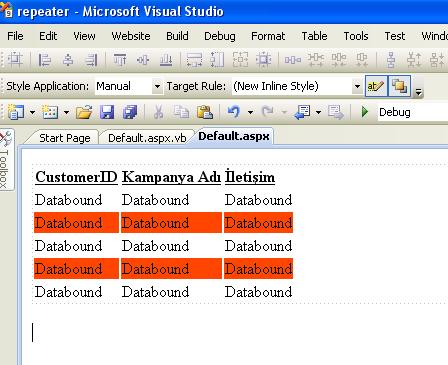This screenshot has height=365, width=448.
Task: Click the Cut scissors icon
Action: pos(159,112)
